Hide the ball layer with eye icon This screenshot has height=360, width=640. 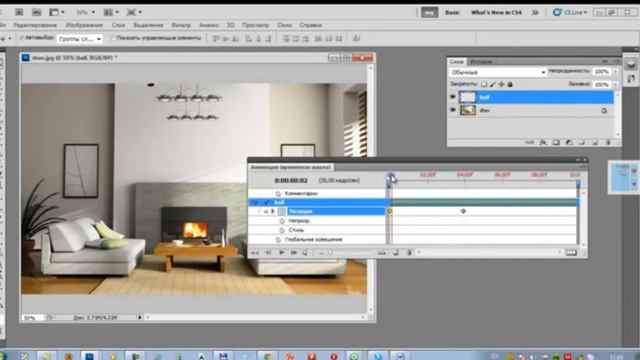tap(453, 97)
